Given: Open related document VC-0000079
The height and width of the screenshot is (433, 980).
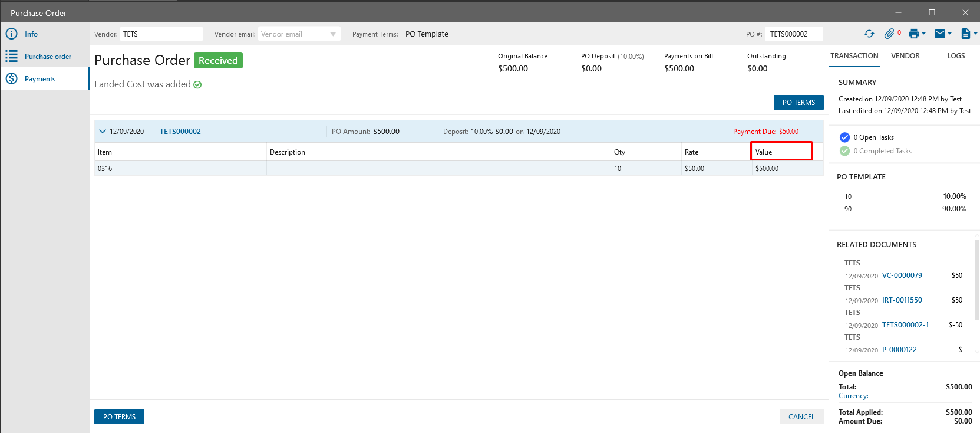Looking at the screenshot, I should tap(902, 275).
